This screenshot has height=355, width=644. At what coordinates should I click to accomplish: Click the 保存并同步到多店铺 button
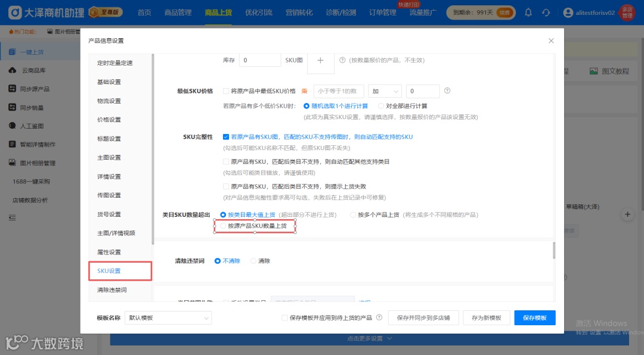423,317
